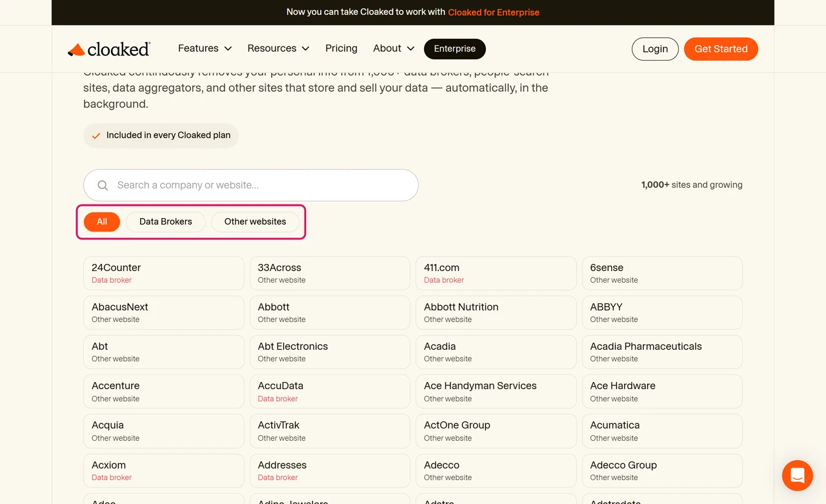Open the 6sense card
The height and width of the screenshot is (504, 826).
click(x=662, y=273)
